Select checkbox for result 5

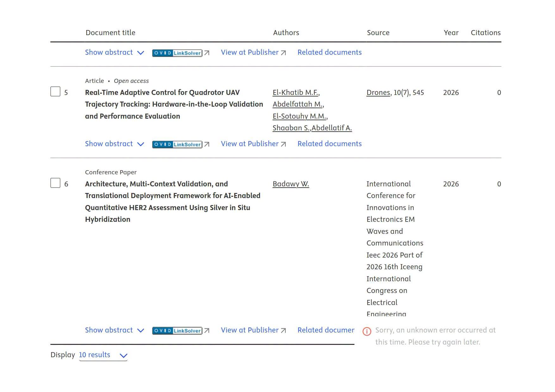click(x=55, y=92)
